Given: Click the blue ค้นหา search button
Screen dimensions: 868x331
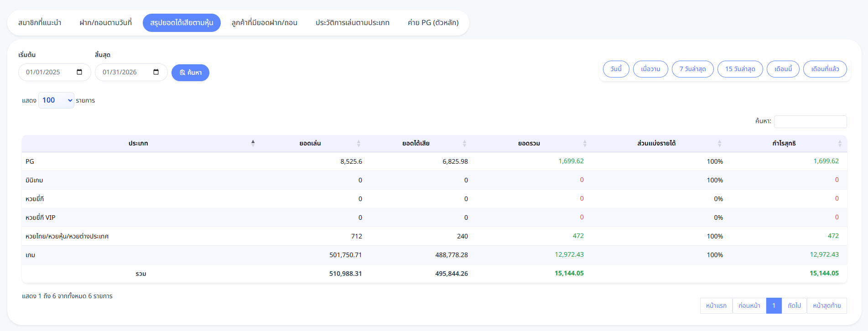Looking at the screenshot, I should (x=190, y=72).
